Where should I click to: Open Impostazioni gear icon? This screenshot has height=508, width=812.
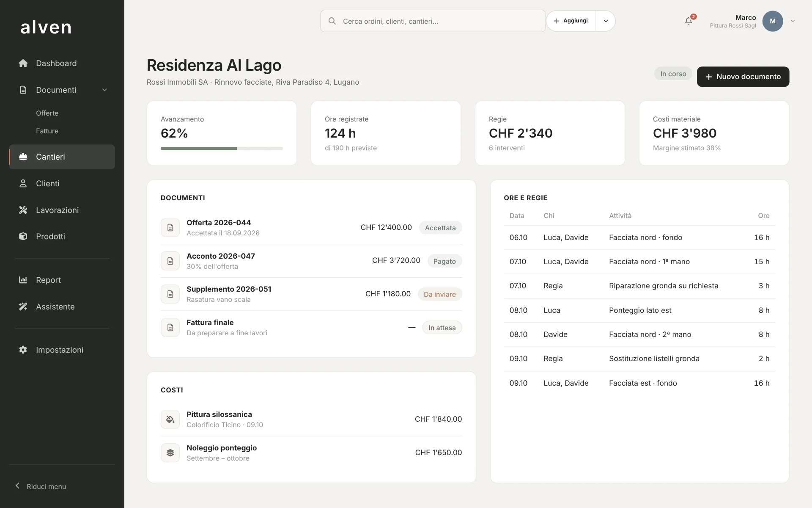point(23,350)
